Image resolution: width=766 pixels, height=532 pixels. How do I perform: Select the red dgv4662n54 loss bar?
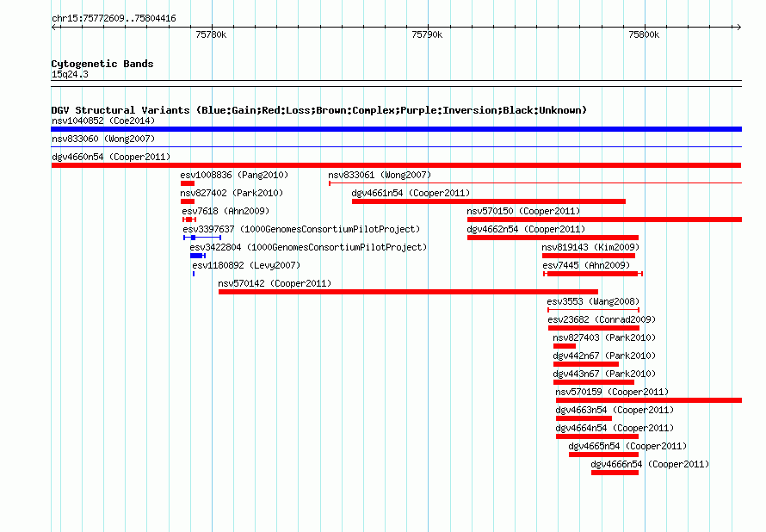pyautogui.click(x=553, y=238)
